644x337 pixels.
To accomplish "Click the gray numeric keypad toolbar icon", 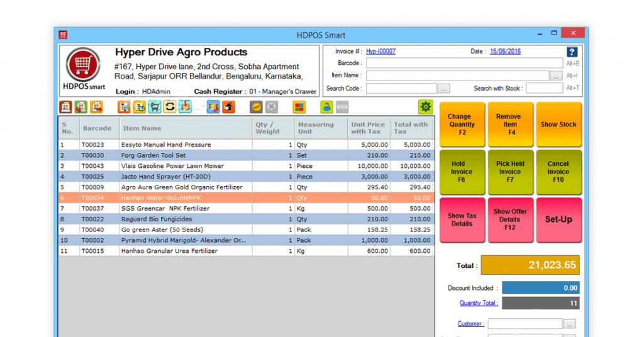I will click(342, 107).
